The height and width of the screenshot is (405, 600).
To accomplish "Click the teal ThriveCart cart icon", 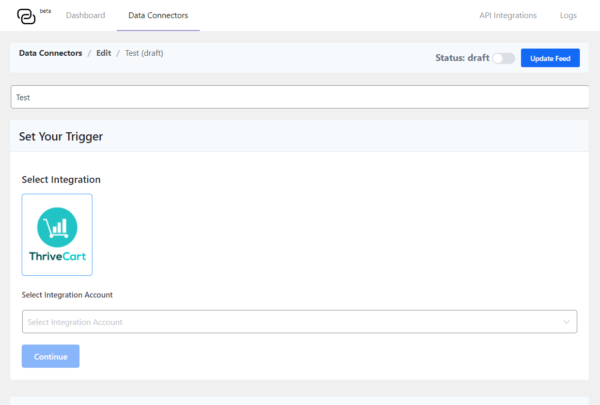I will (x=57, y=227).
